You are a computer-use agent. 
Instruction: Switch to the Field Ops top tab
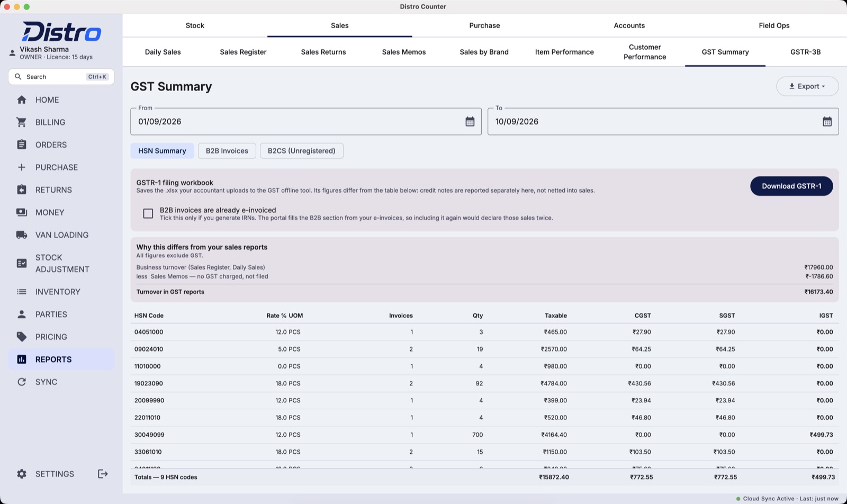coord(774,25)
